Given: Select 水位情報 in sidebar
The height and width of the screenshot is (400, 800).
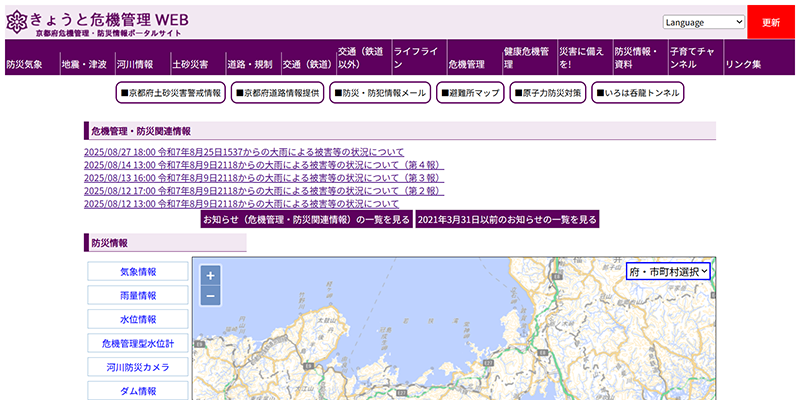Looking at the screenshot, I should (x=138, y=319).
